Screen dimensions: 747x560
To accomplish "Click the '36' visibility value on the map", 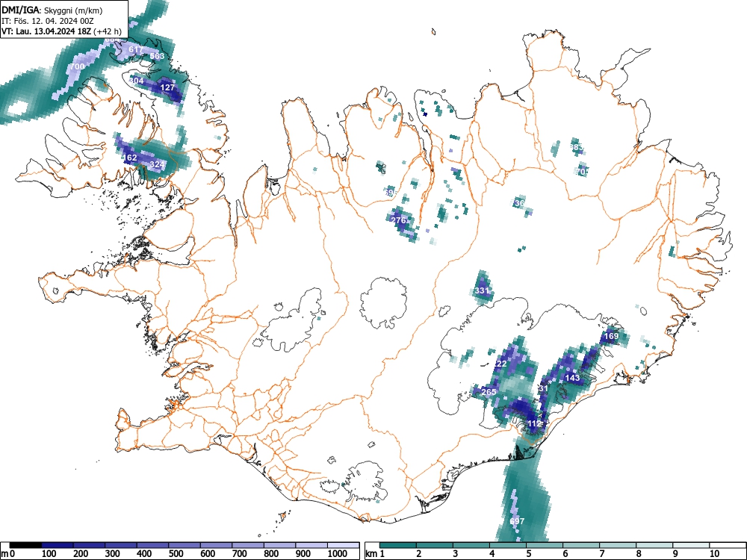I will coord(520,203).
